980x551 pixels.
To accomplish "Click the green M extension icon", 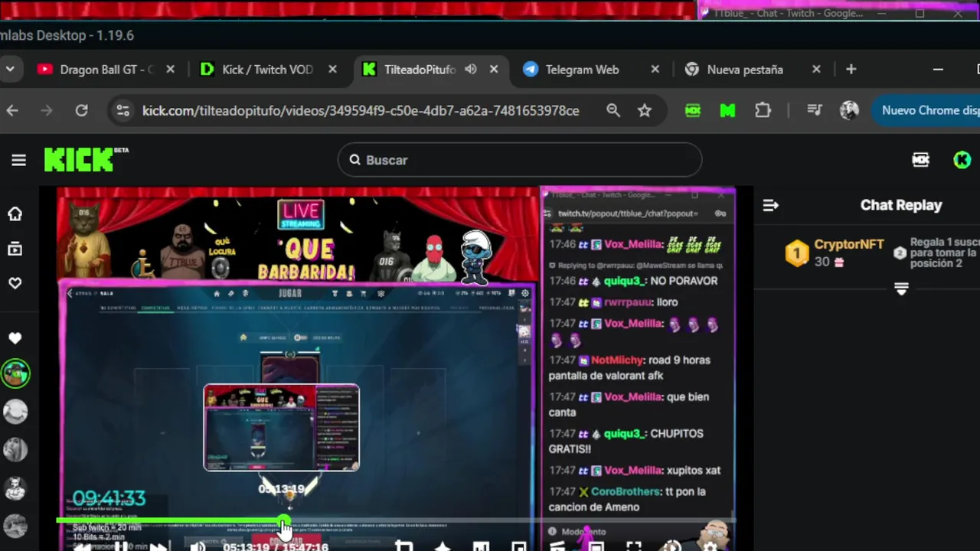I will (727, 111).
